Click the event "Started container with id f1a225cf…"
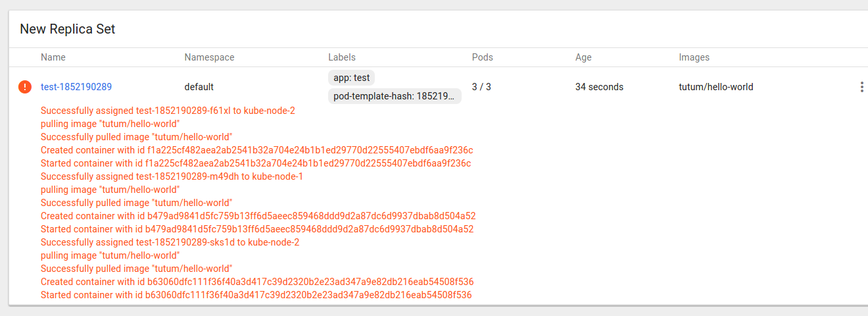This screenshot has height=316, width=868. 256,163
